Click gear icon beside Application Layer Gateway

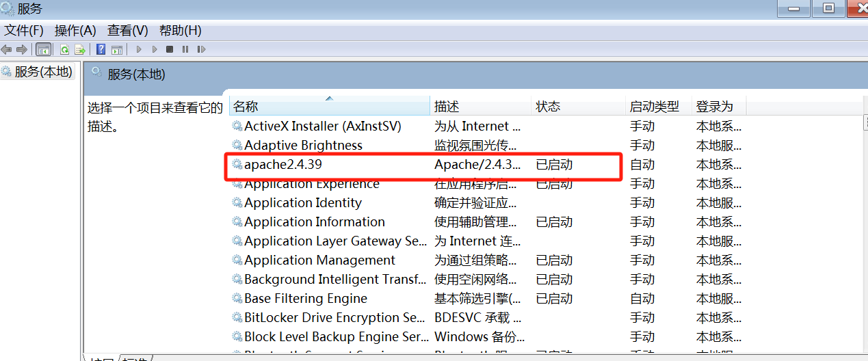pos(237,241)
